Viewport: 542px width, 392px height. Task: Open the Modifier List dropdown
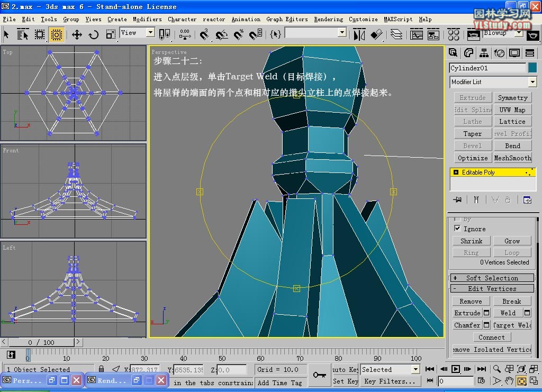[x=532, y=82]
